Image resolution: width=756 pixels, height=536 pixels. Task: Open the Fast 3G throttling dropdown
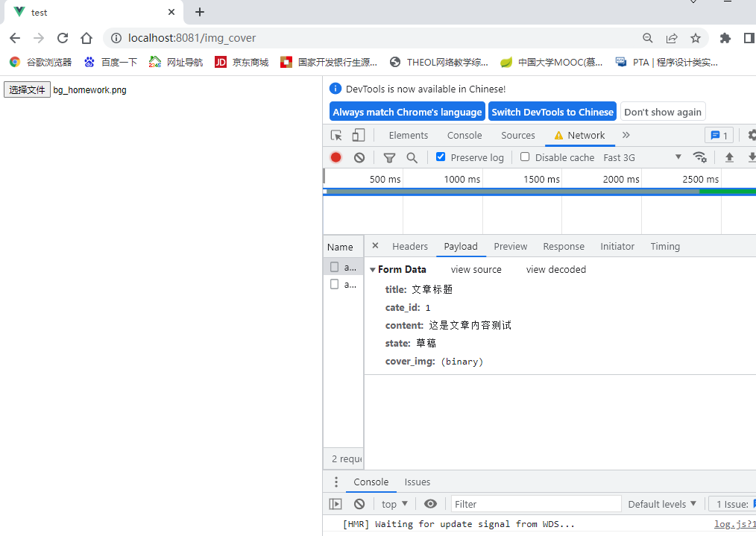pos(656,157)
